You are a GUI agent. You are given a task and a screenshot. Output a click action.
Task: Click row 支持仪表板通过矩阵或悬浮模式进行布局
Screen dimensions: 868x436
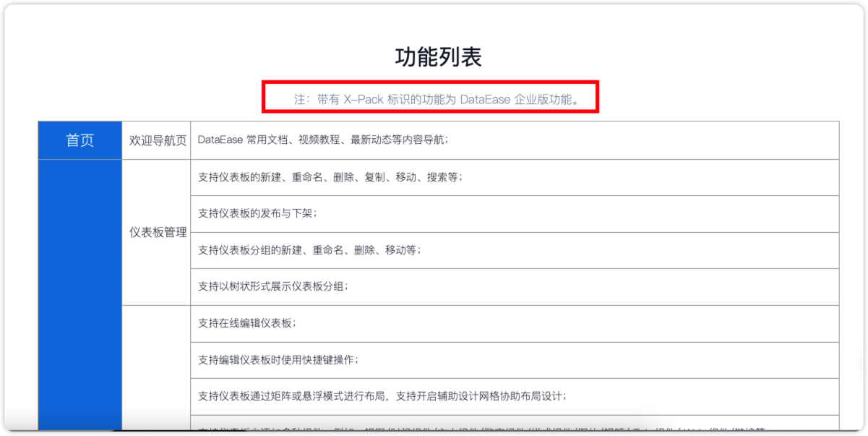[515, 396]
